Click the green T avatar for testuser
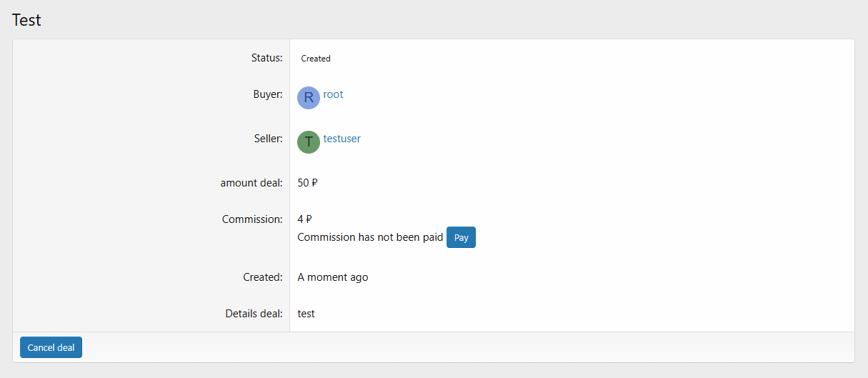Viewport: 868px width, 378px height. [309, 142]
